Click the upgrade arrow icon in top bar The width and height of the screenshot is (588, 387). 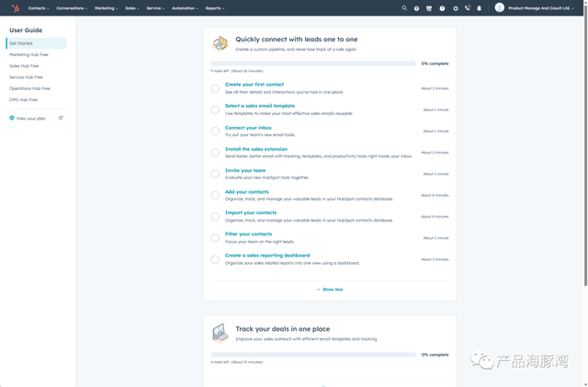[x=416, y=8]
